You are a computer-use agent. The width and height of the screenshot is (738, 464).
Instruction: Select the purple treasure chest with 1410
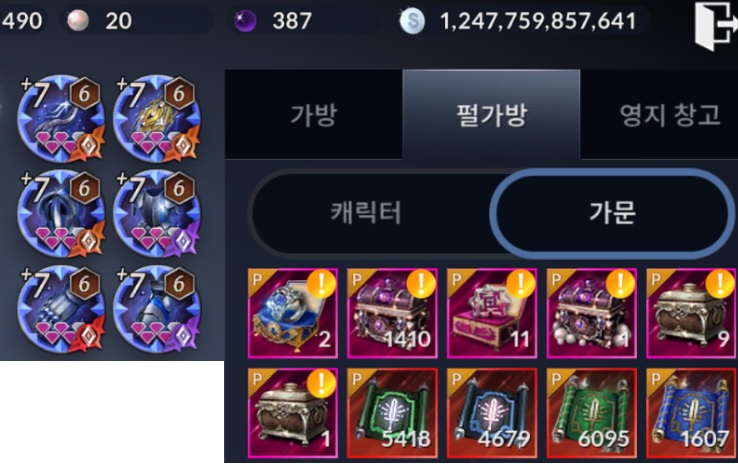tap(393, 313)
